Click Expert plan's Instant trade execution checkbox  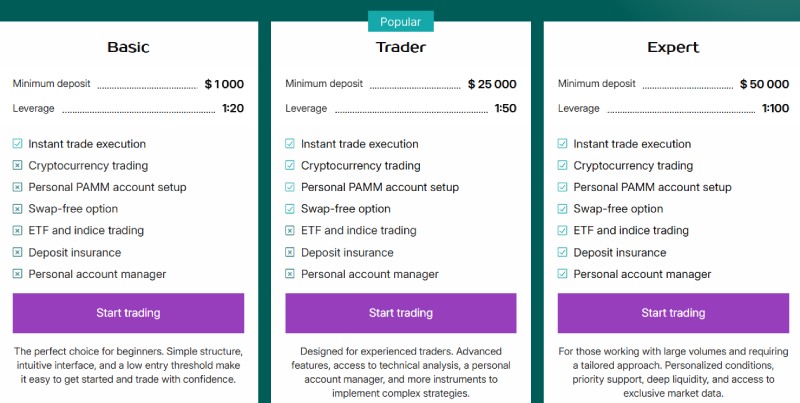[x=563, y=144]
